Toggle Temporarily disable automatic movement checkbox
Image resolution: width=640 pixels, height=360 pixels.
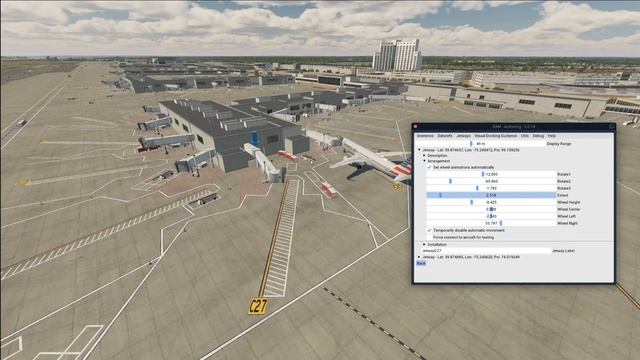tap(429, 230)
